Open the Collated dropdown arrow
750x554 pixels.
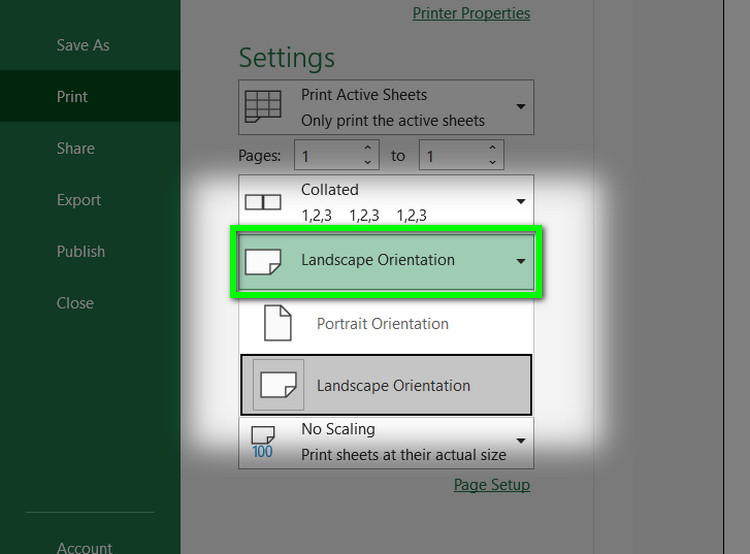click(x=520, y=202)
